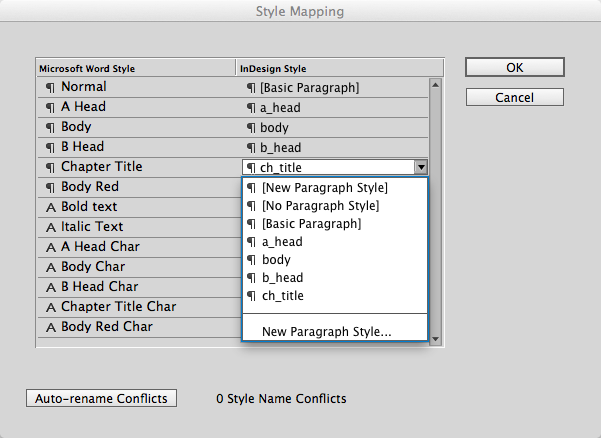Click scrollbar up arrow of the style list
Image resolution: width=601 pixels, height=438 pixels.
[x=435, y=85]
